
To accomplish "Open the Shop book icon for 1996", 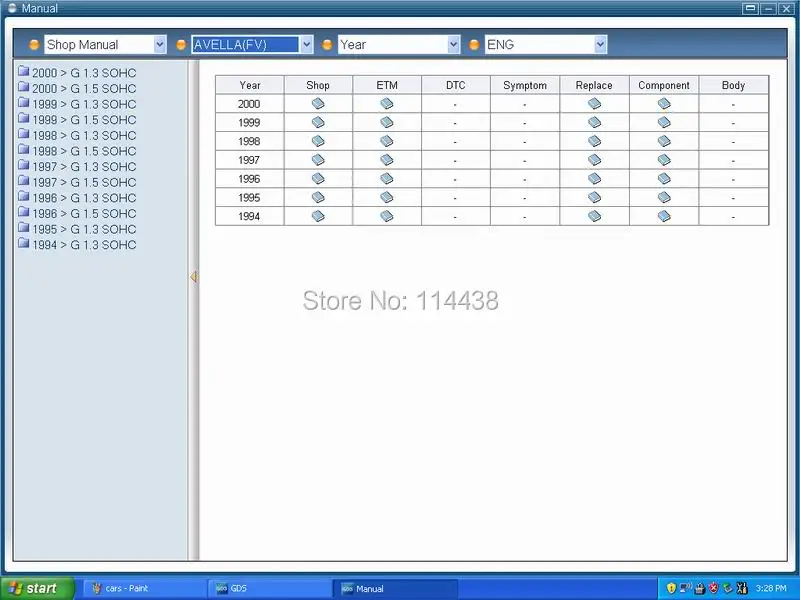I will (318, 179).
